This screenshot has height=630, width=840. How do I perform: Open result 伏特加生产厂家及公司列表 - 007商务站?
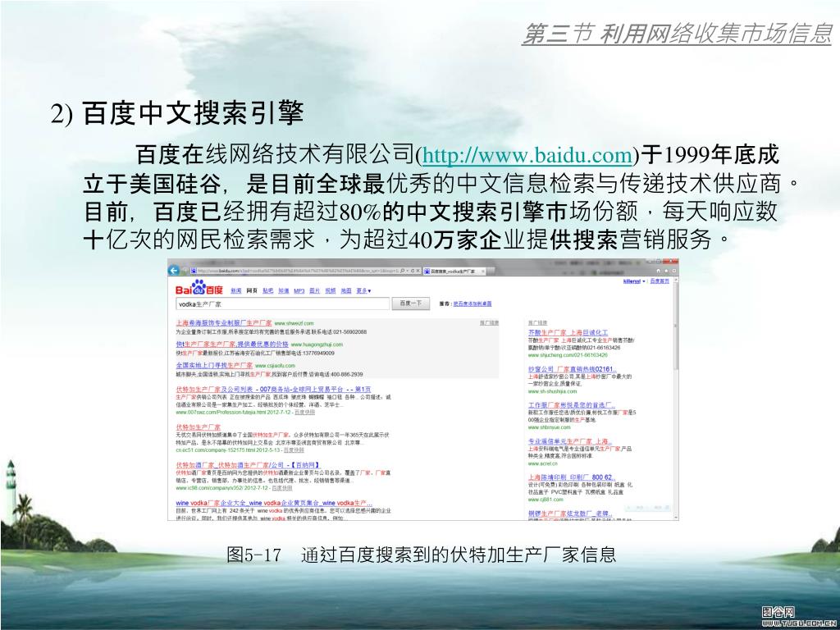coord(273,390)
